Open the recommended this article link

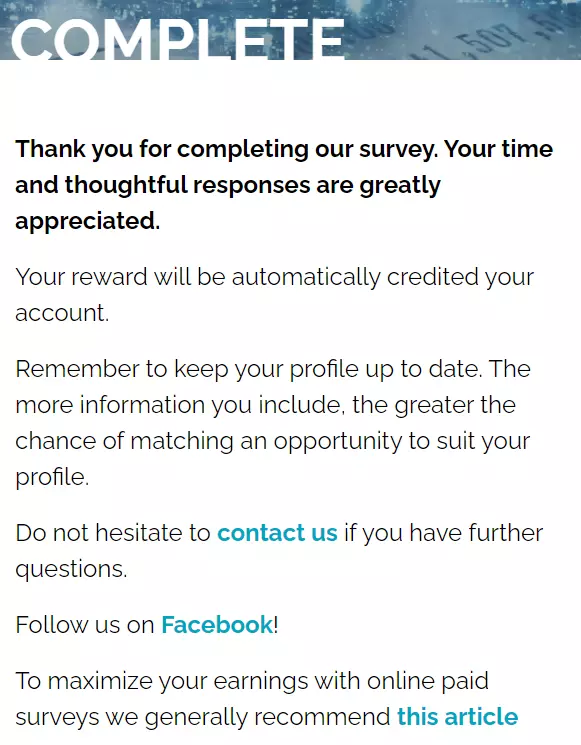click(x=457, y=716)
